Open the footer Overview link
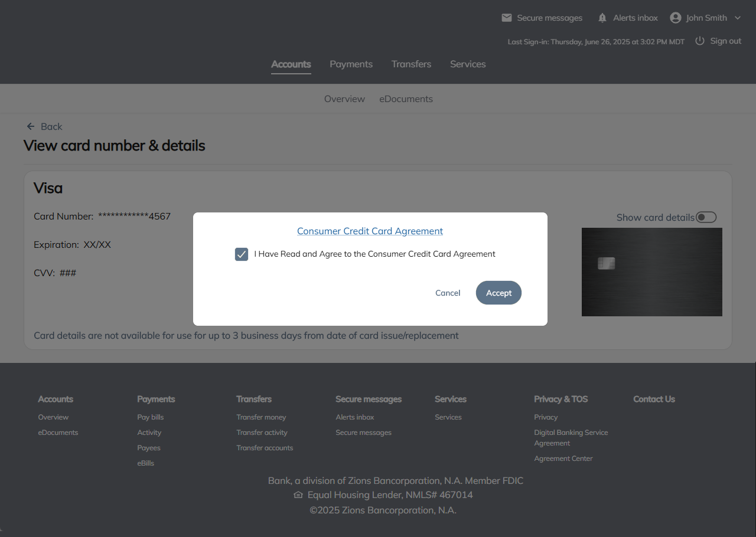Image resolution: width=756 pixels, height=537 pixels. [x=53, y=417]
